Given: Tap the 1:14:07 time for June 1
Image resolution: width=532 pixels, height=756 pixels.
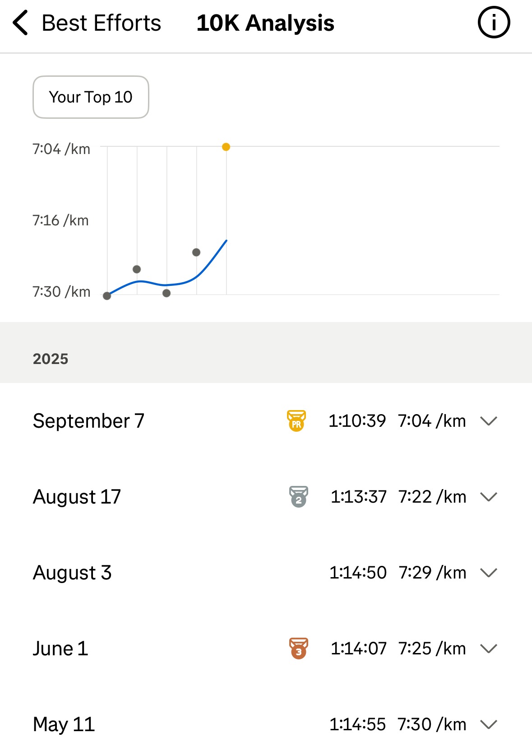Looking at the screenshot, I should pos(359,649).
